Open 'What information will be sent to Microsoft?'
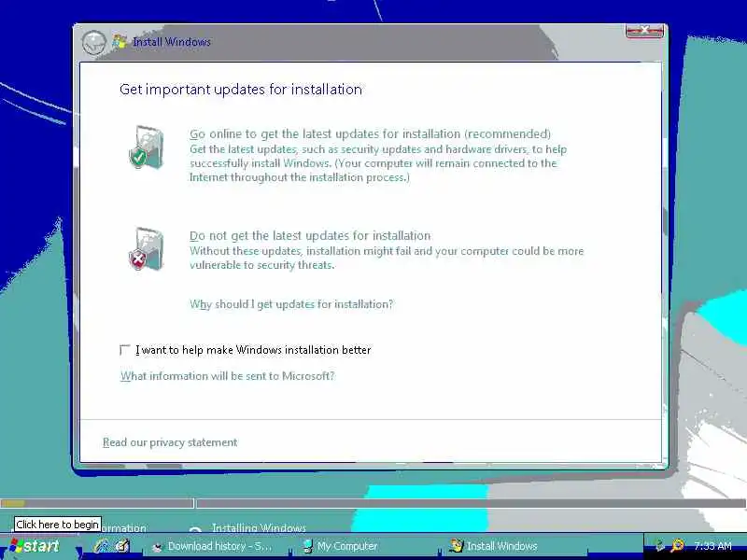The image size is (747, 560). [x=228, y=376]
